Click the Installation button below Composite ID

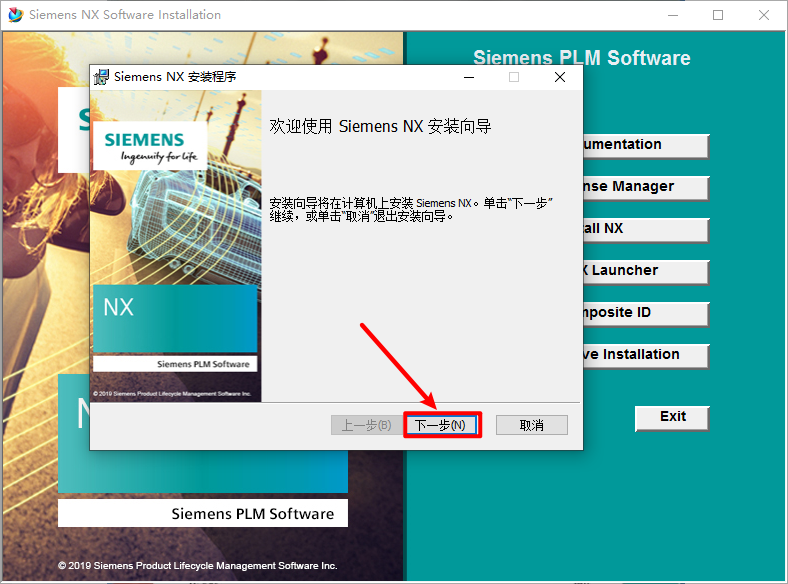[x=646, y=356]
